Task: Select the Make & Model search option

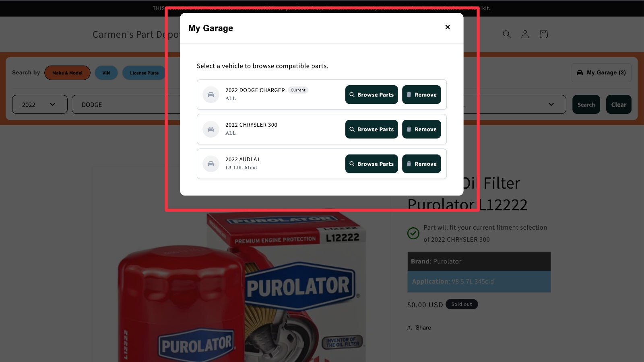Action: click(67, 73)
